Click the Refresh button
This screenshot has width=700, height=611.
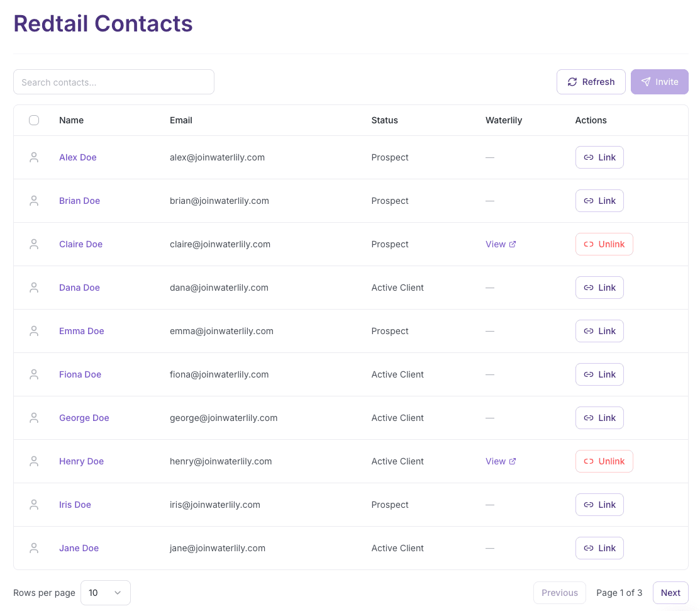[591, 82]
